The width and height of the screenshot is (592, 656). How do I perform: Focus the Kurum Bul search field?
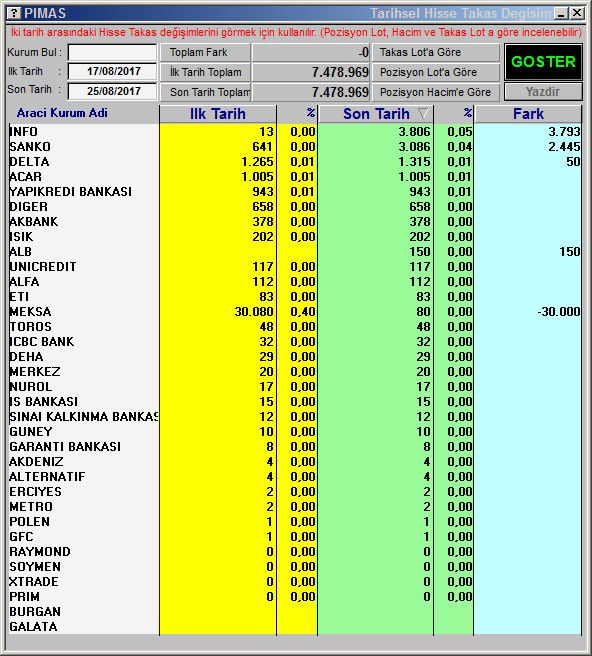click(x=112, y=53)
